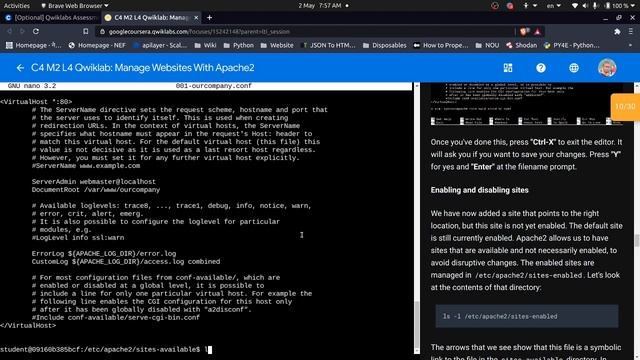Open the system status menu near battery 100%
The width and height of the screenshot is (640, 360).
click(x=620, y=6)
